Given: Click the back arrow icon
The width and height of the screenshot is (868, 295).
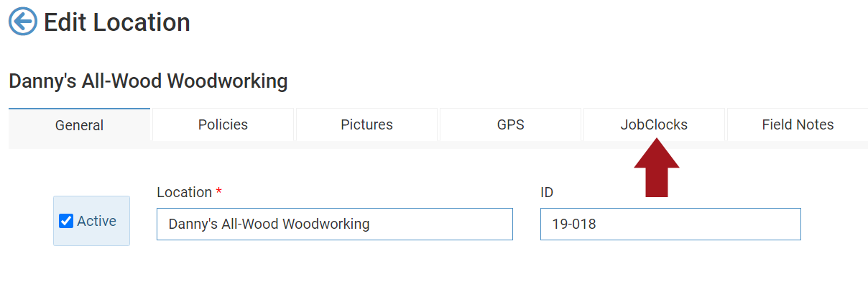Looking at the screenshot, I should point(23,22).
